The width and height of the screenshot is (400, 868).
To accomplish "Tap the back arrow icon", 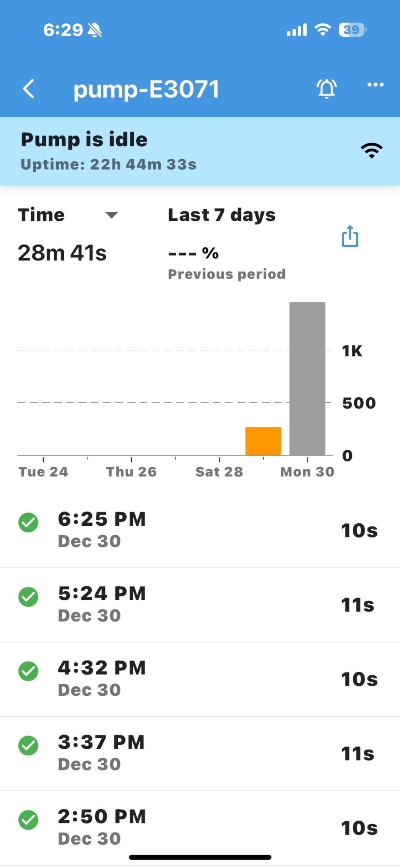I will [x=28, y=89].
